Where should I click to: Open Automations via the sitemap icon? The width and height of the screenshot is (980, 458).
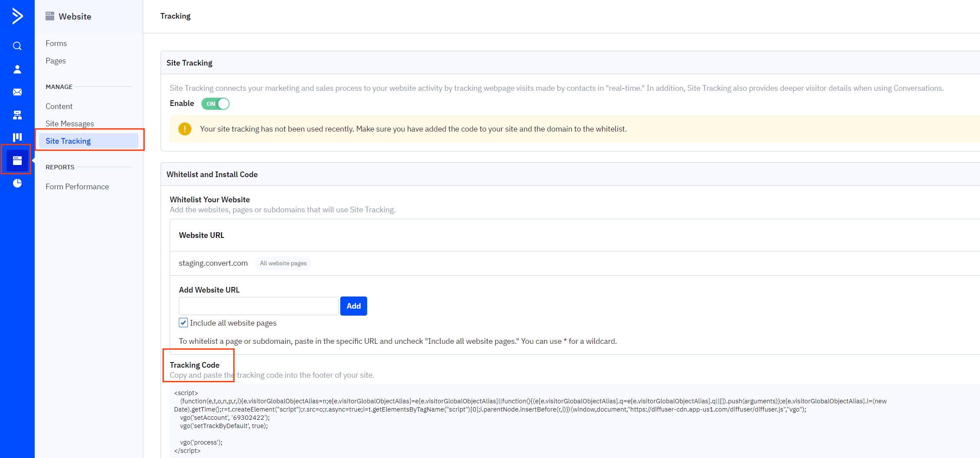coord(17,115)
